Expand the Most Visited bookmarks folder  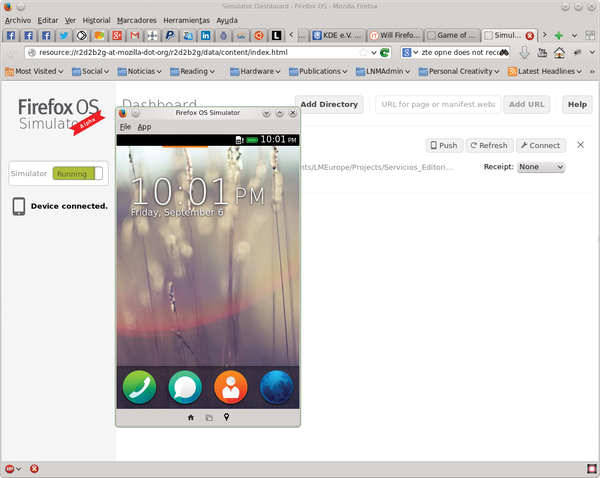point(34,71)
